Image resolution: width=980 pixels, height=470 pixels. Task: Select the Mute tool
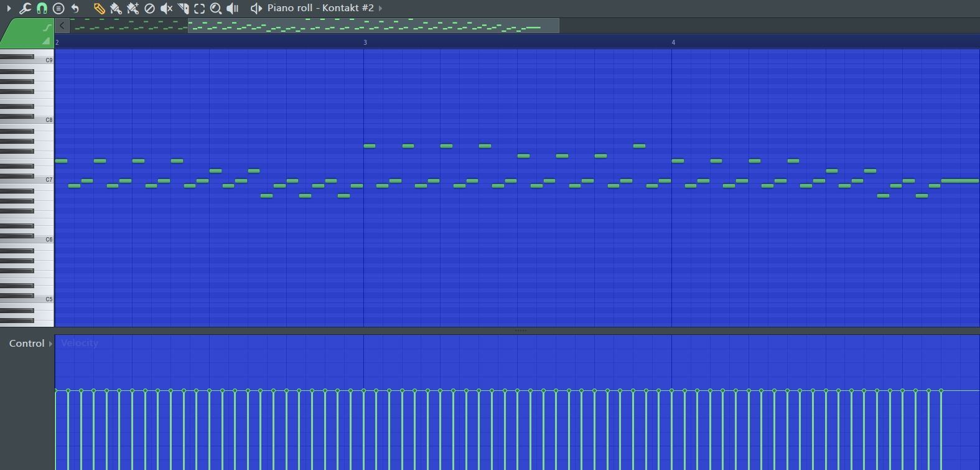coord(166,8)
